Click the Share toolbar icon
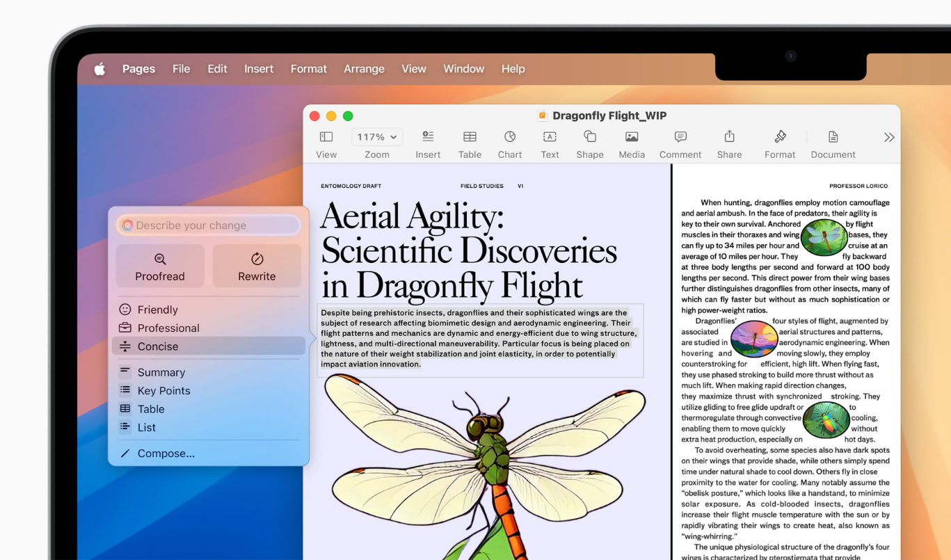 (x=730, y=136)
